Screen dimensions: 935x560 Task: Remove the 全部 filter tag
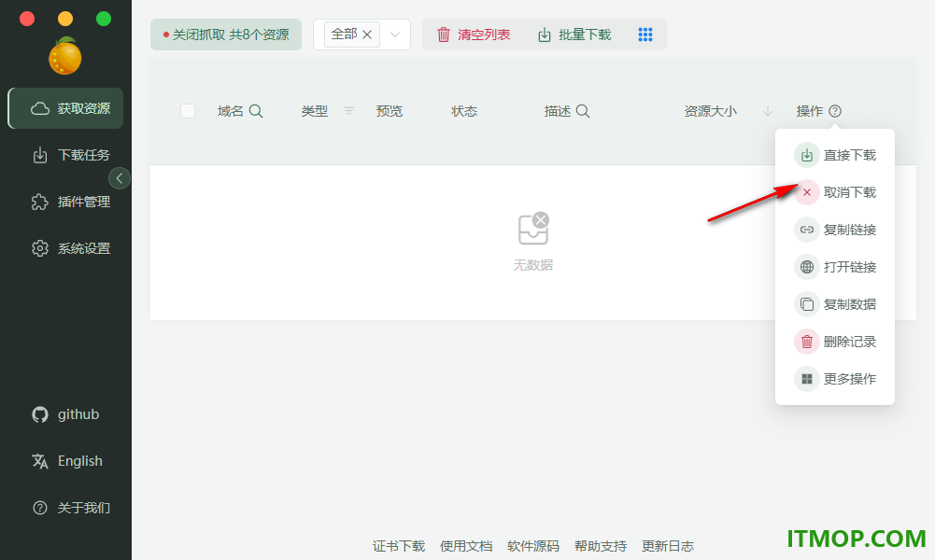pos(367,35)
